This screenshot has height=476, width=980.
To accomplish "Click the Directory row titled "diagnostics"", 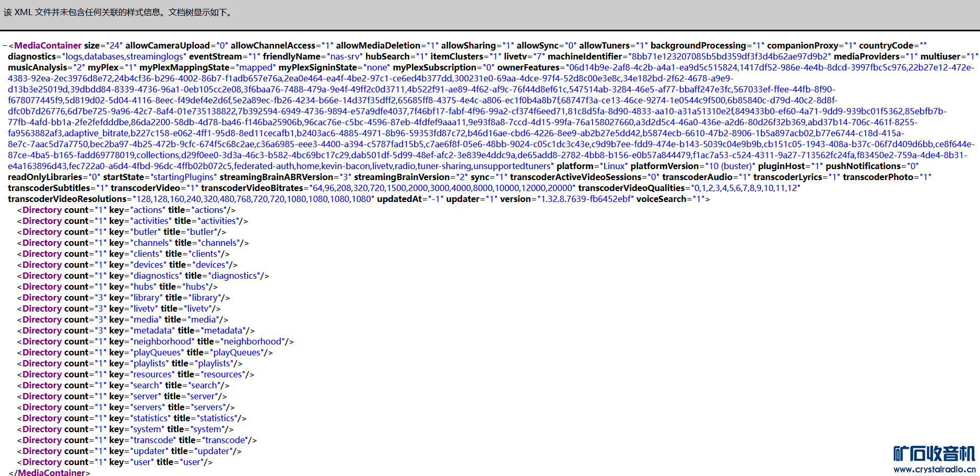I will (143, 276).
